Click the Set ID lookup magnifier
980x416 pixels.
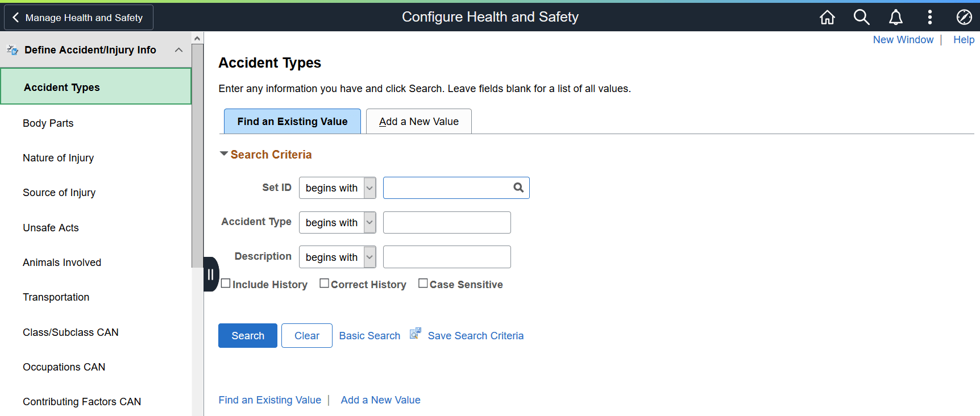(x=518, y=188)
